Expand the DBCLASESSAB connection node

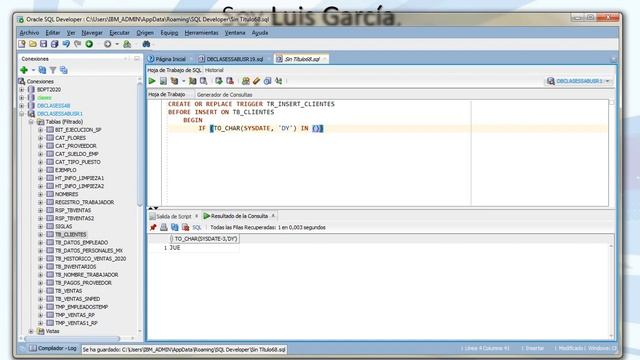[22, 105]
